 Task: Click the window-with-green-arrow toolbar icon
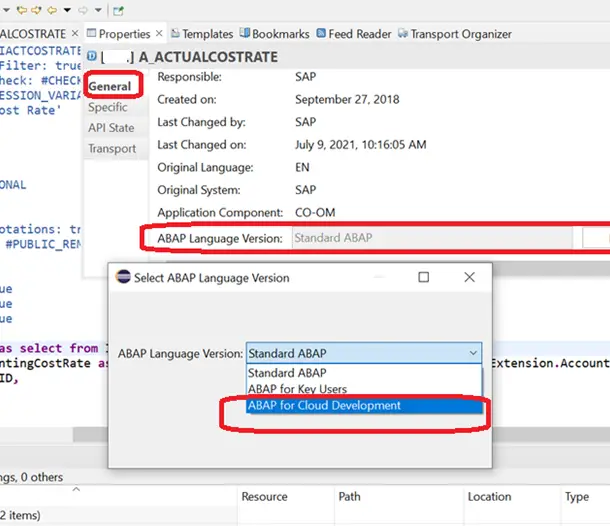click(x=118, y=11)
